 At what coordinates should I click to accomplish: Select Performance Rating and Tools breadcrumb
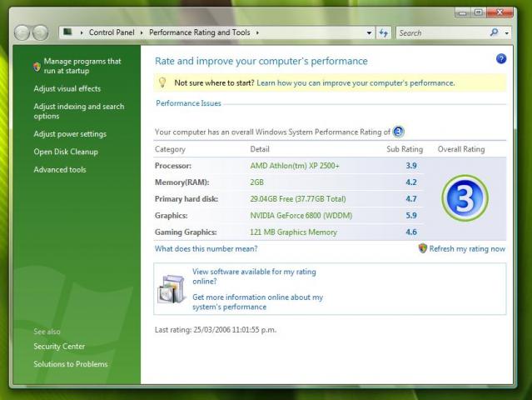[x=200, y=32]
